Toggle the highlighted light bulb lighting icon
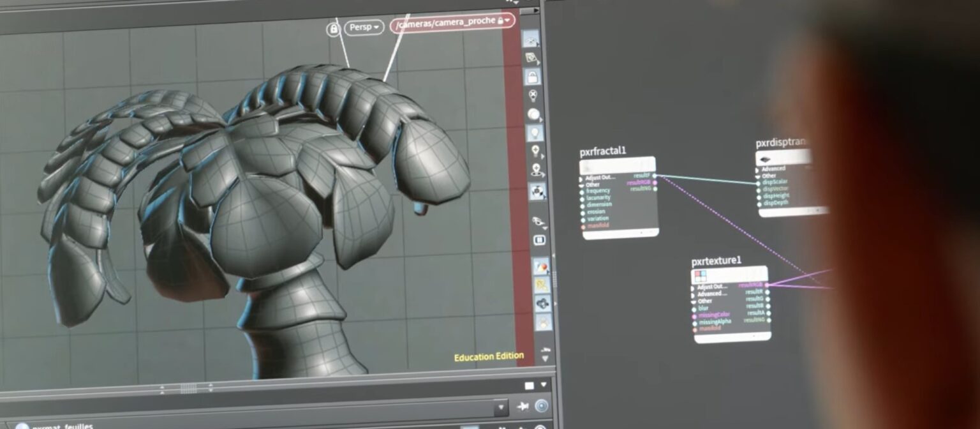Viewport: 980px width, 429px height. point(535,133)
